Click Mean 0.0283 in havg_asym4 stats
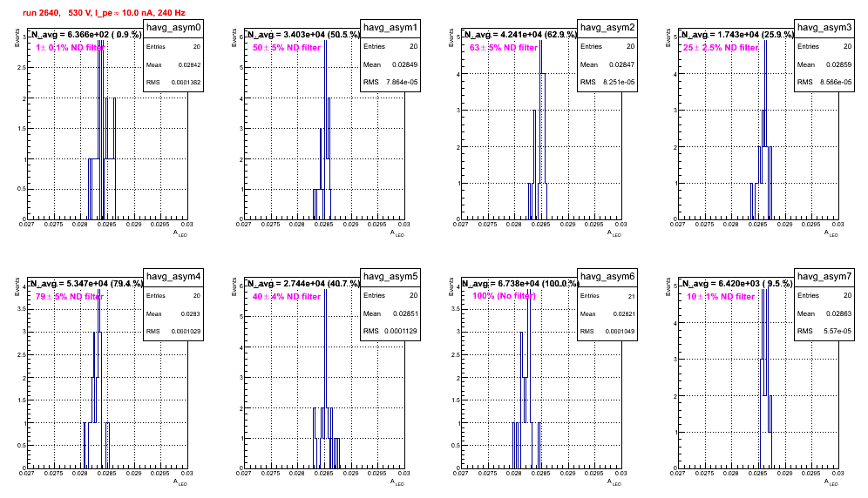This screenshot has height=498, width=868. click(173, 313)
